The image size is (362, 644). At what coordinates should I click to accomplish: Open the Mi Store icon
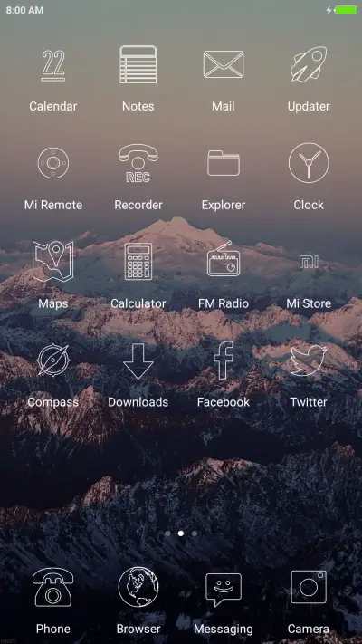coord(309,261)
